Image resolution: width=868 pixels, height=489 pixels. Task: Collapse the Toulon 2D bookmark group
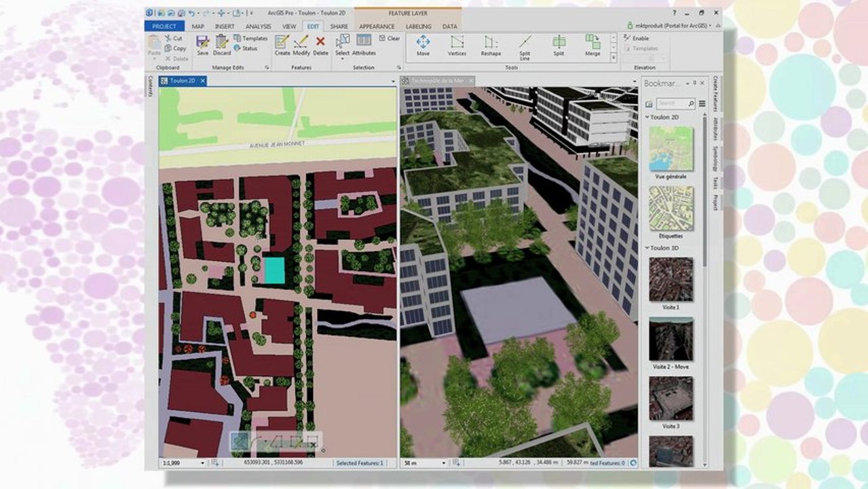(x=647, y=117)
